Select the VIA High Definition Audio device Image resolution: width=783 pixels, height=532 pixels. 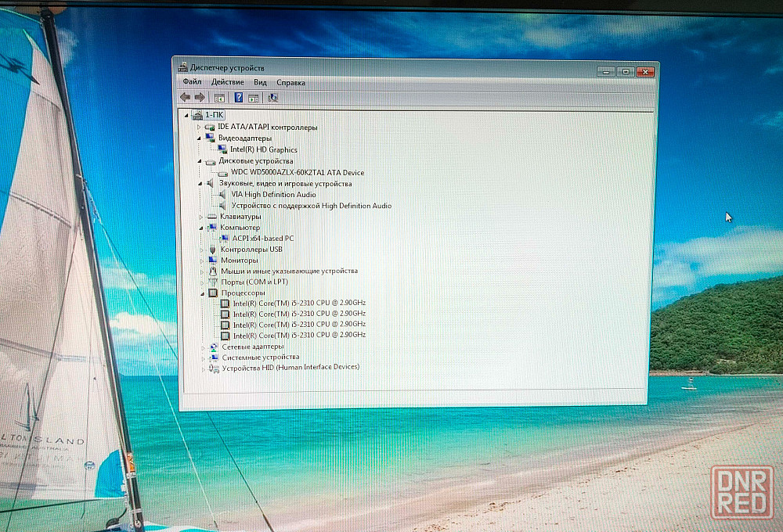click(273, 195)
